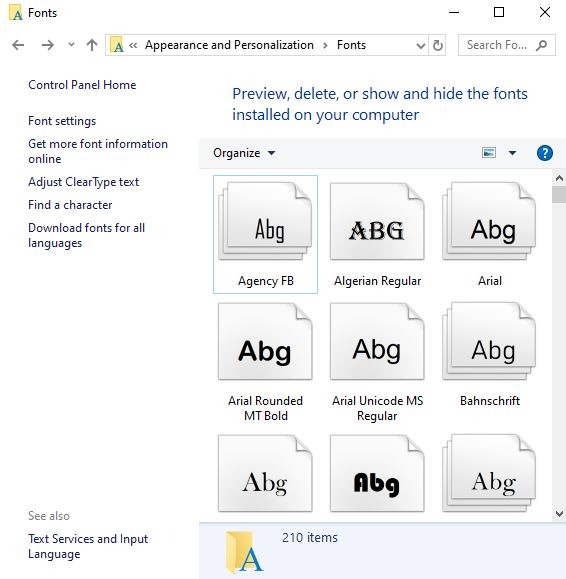The image size is (566, 579).
Task: Click Appearance and Personalization breadcrumb
Action: [229, 45]
